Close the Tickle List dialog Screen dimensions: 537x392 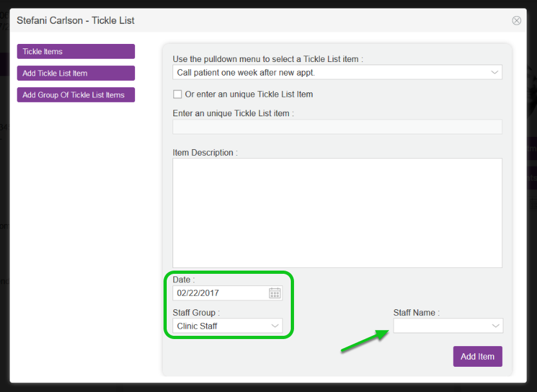pyautogui.click(x=516, y=21)
